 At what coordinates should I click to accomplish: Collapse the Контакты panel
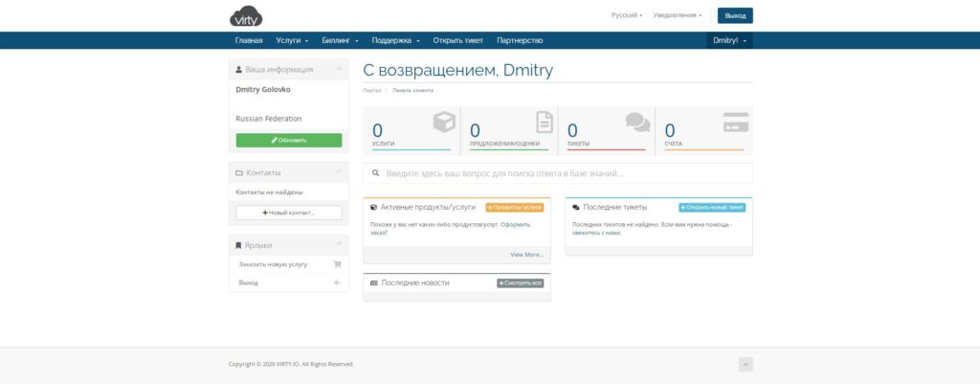(x=339, y=172)
